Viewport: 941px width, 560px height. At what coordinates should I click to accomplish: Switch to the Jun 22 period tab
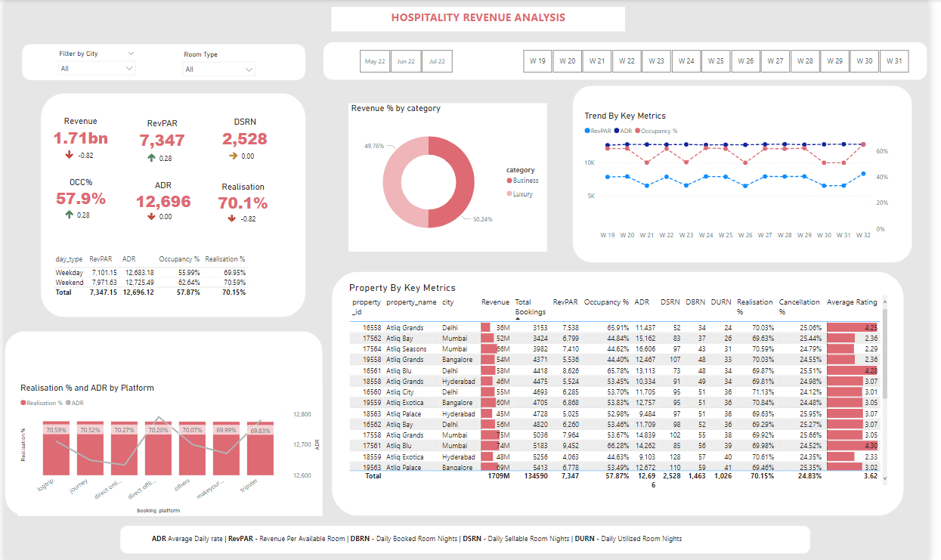tap(406, 61)
